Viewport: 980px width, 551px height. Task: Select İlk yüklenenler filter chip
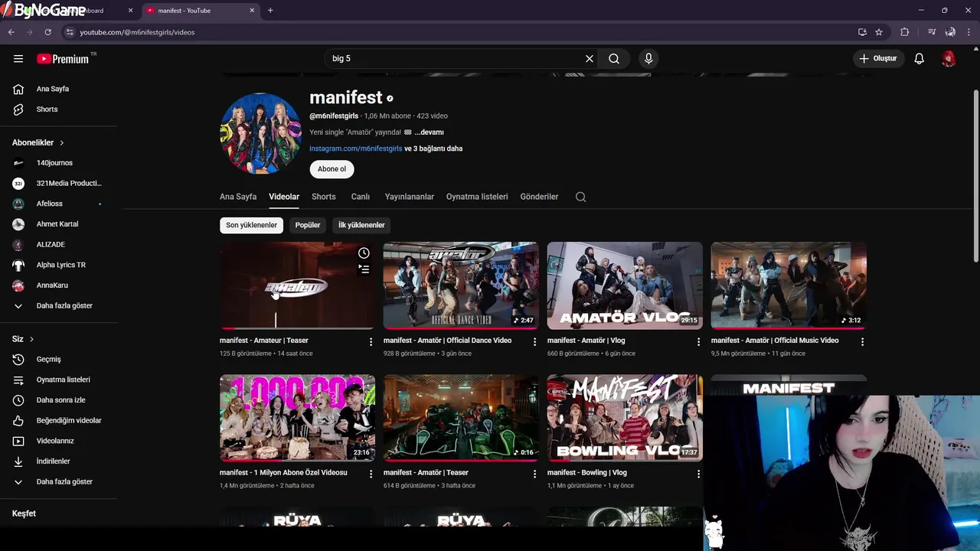click(x=361, y=225)
